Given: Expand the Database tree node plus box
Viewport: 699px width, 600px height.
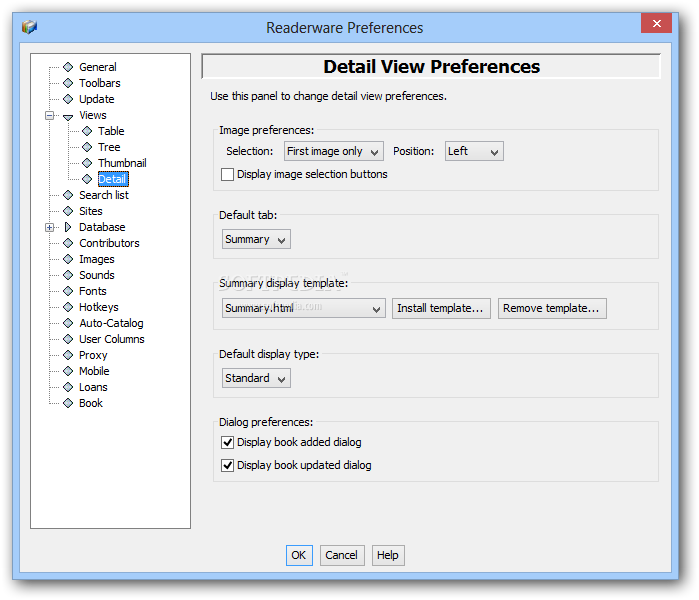Looking at the screenshot, I should pos(49,227).
